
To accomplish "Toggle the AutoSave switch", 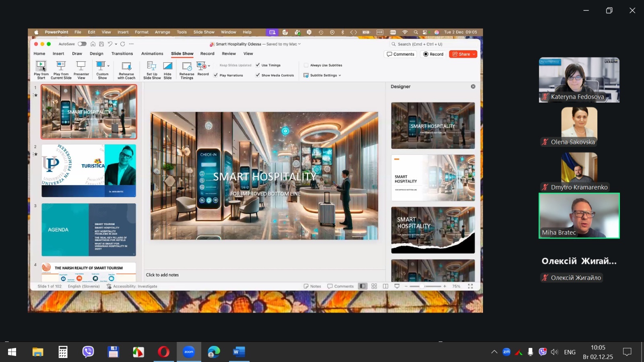I will (82, 44).
